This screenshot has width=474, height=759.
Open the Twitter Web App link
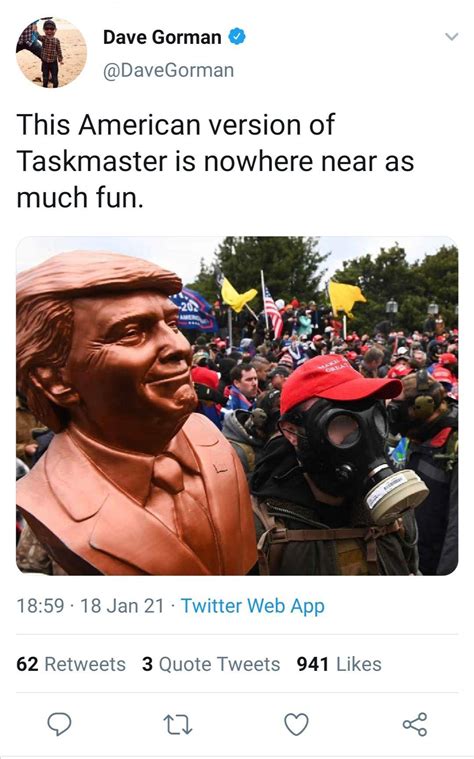252,606
